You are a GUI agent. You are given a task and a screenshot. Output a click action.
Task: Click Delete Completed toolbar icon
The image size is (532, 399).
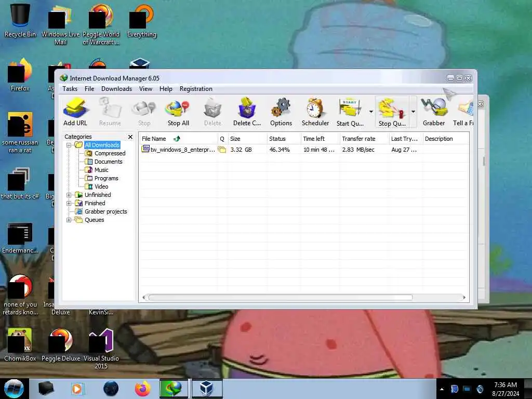[x=247, y=112]
